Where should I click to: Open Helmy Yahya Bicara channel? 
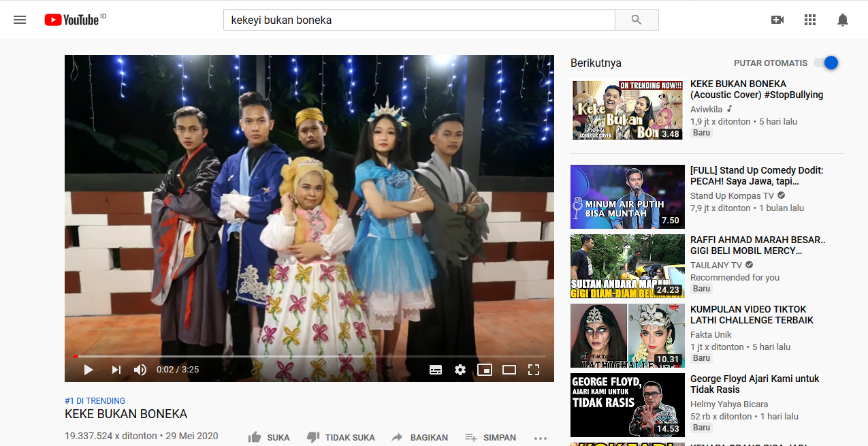tap(729, 404)
